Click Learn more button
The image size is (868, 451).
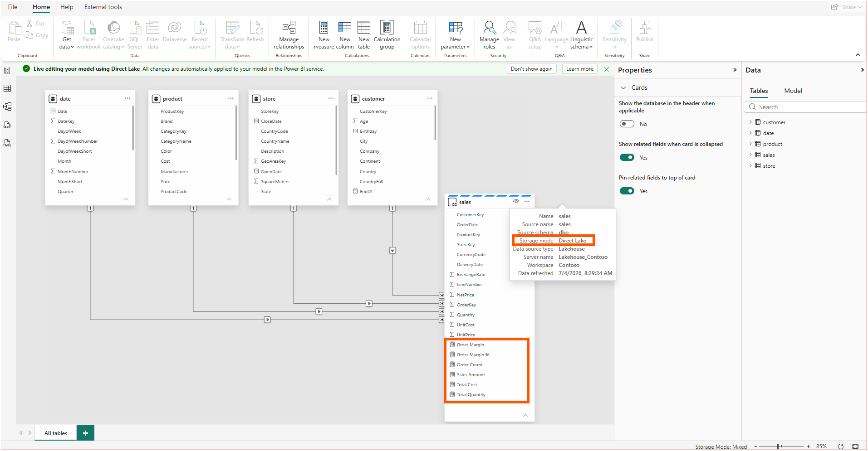click(579, 69)
